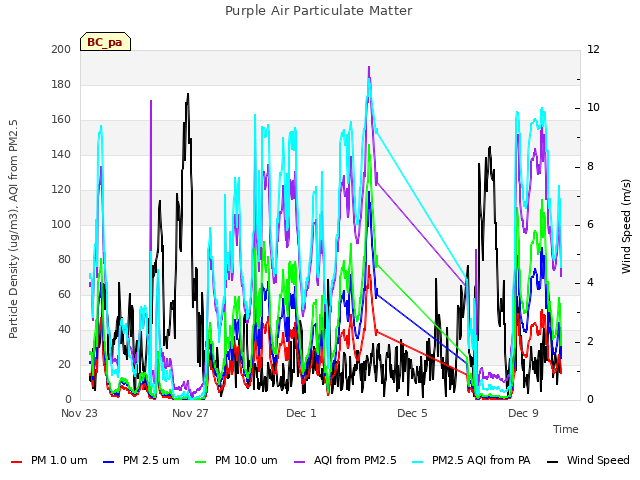Click the red PM 1.0 um legend swatch
This screenshot has height=480, width=640.
pyautogui.click(x=16, y=462)
